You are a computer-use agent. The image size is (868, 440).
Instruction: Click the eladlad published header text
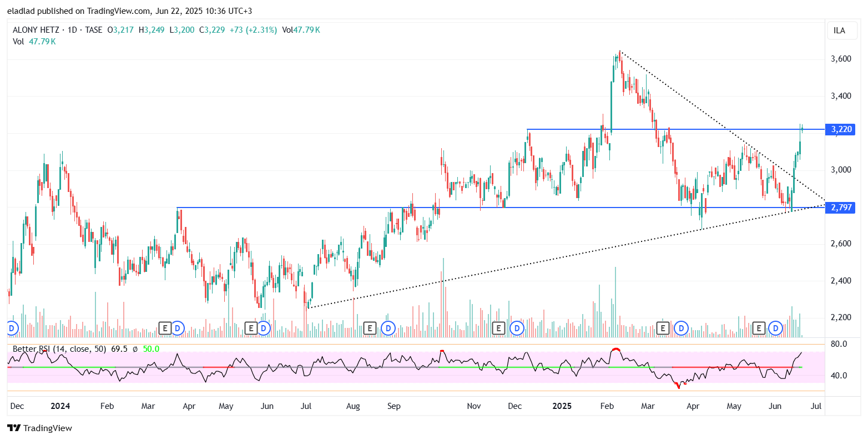pyautogui.click(x=129, y=11)
